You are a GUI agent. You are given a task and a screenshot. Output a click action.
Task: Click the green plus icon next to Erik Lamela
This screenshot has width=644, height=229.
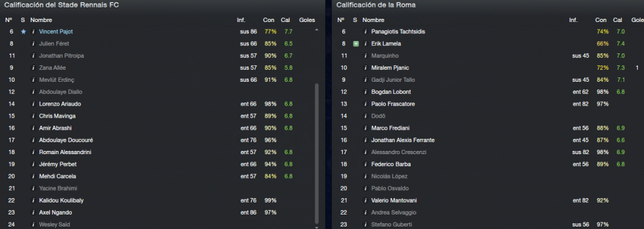pyautogui.click(x=356, y=43)
